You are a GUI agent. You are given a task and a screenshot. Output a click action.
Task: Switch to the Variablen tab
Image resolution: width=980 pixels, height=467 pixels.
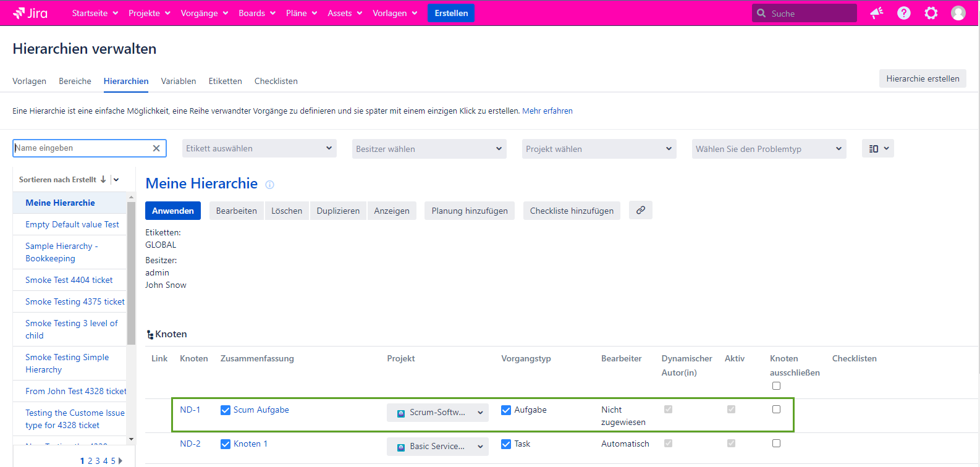[x=178, y=81]
